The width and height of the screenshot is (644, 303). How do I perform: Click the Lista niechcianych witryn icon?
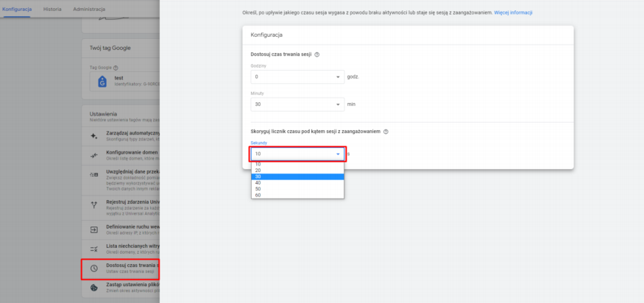93,249
